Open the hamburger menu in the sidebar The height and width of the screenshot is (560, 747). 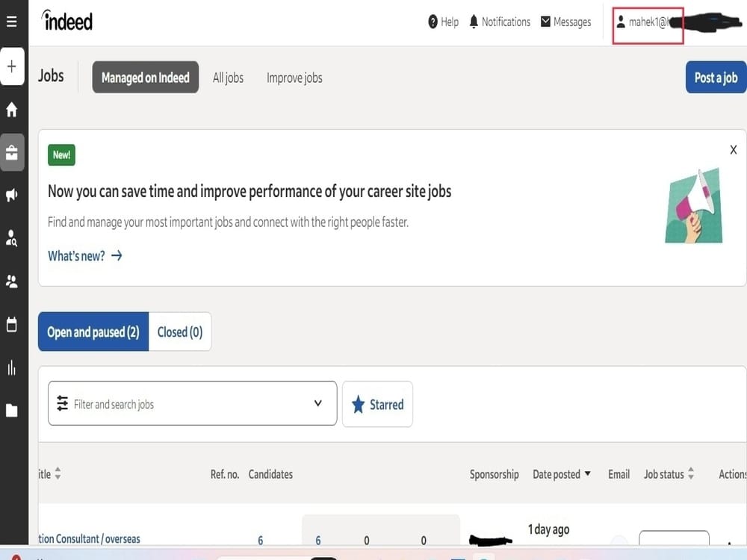click(12, 22)
